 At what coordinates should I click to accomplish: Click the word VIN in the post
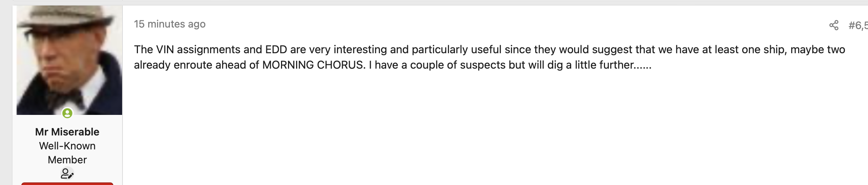165,50
